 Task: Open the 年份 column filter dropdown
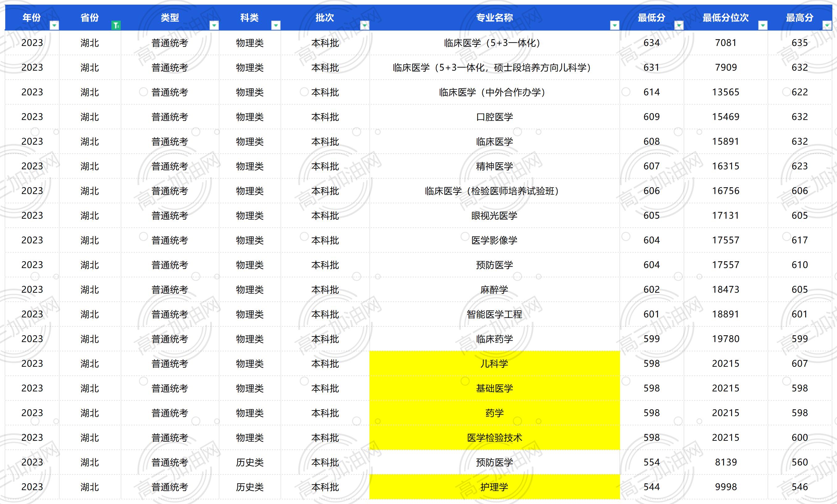[x=54, y=26]
